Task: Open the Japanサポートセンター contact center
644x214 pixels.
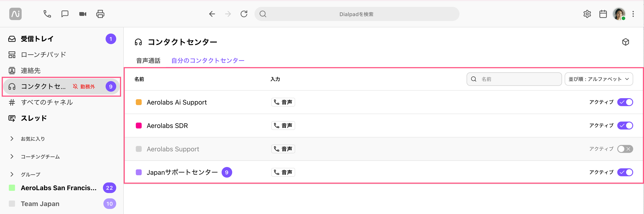Action: click(x=182, y=172)
